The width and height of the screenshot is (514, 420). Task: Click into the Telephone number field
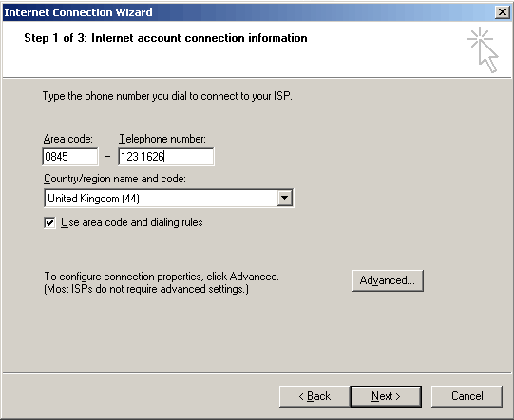tap(166, 157)
